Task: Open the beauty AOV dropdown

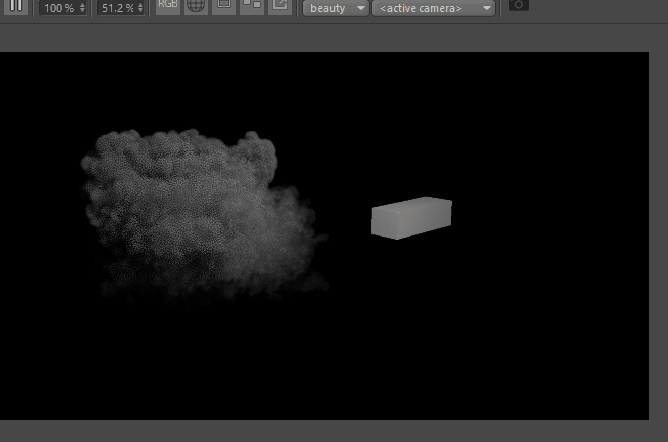Action: coord(336,8)
